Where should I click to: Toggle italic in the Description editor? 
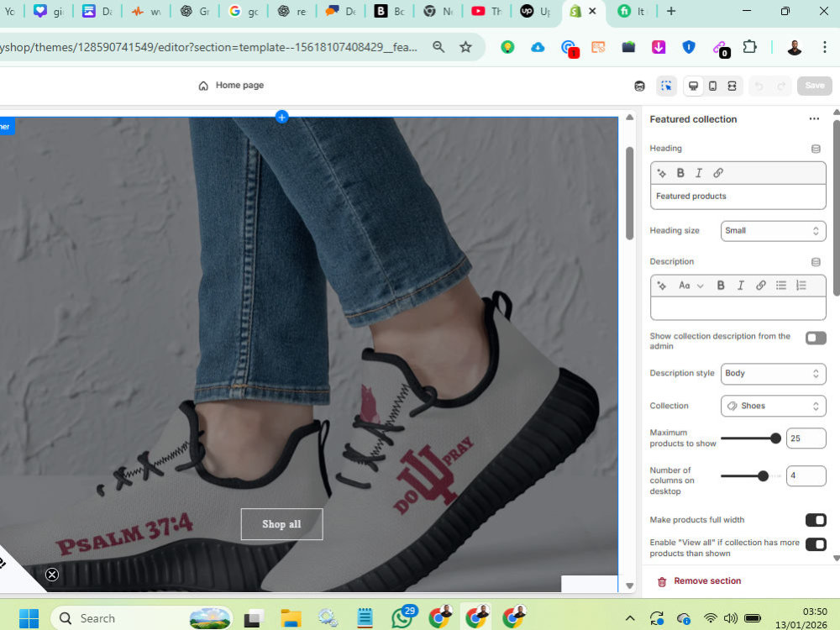[x=740, y=286]
